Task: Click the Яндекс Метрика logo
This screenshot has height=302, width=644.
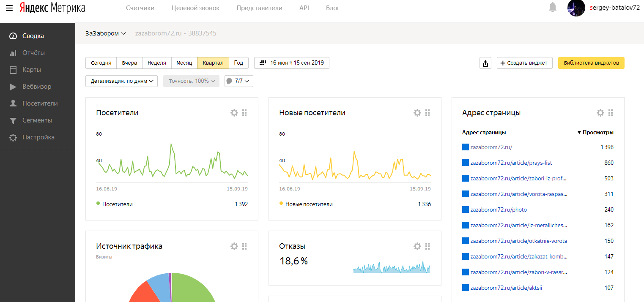Action: [52, 8]
